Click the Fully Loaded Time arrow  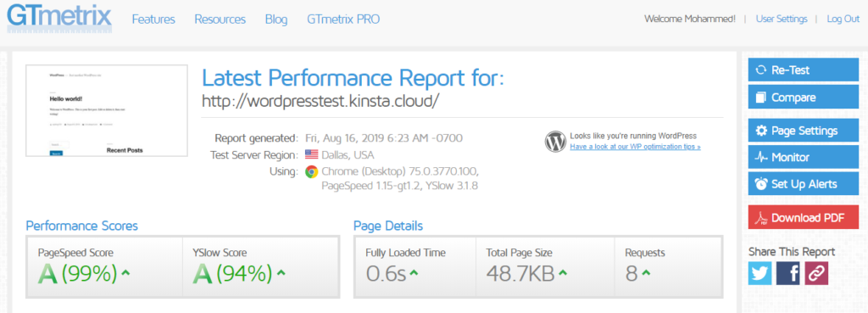tap(415, 273)
